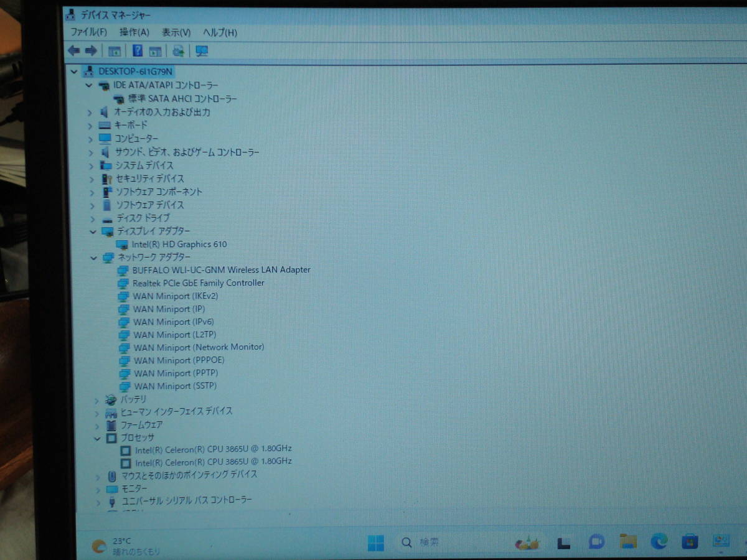Viewport: 747px width, 560px height.
Task: Open the Task View taskbar icon
Action: pos(564,543)
